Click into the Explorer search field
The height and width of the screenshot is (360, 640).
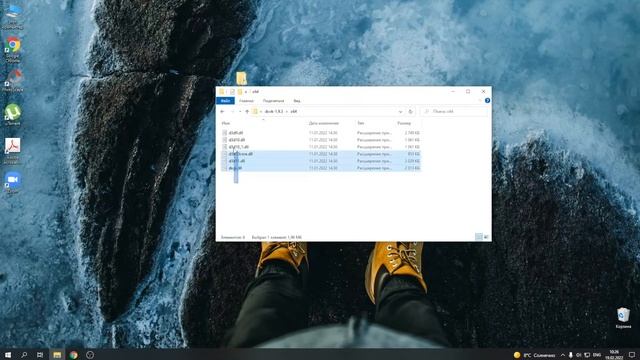453,111
